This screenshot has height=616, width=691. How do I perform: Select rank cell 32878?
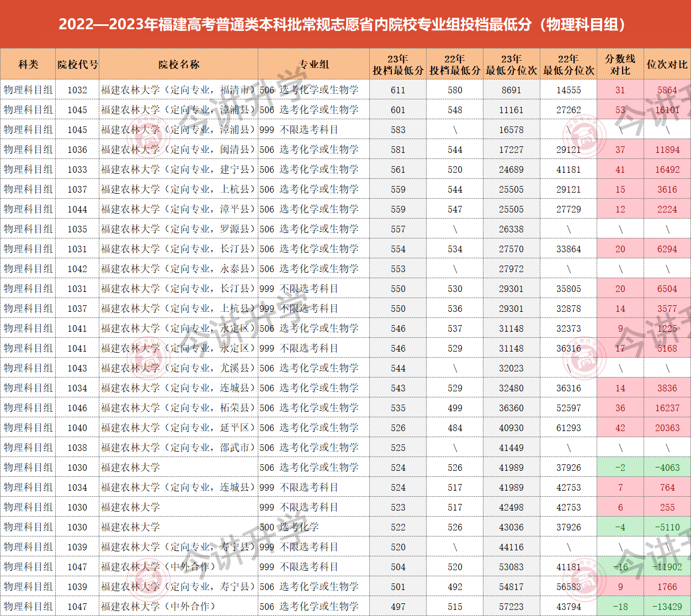568,309
